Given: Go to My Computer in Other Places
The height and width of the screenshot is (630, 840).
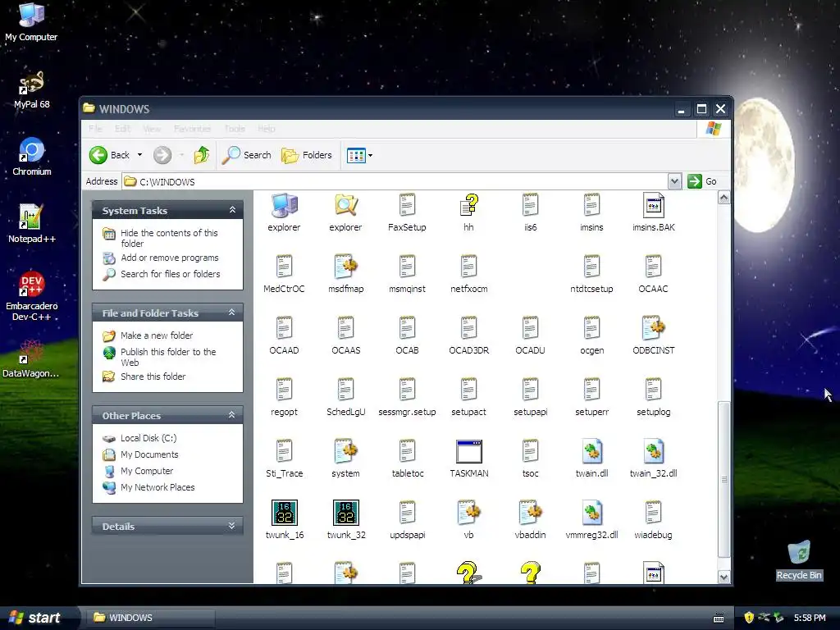Looking at the screenshot, I should click(147, 471).
